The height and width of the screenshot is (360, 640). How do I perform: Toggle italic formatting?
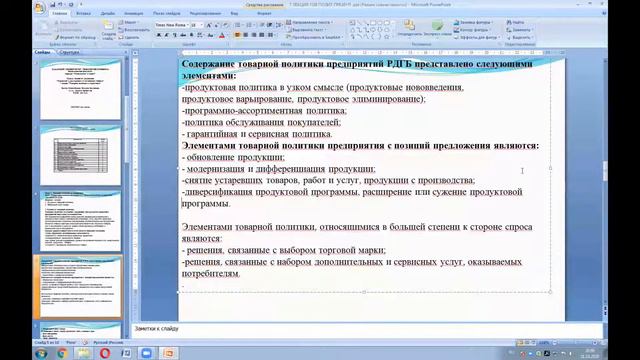click(x=166, y=35)
